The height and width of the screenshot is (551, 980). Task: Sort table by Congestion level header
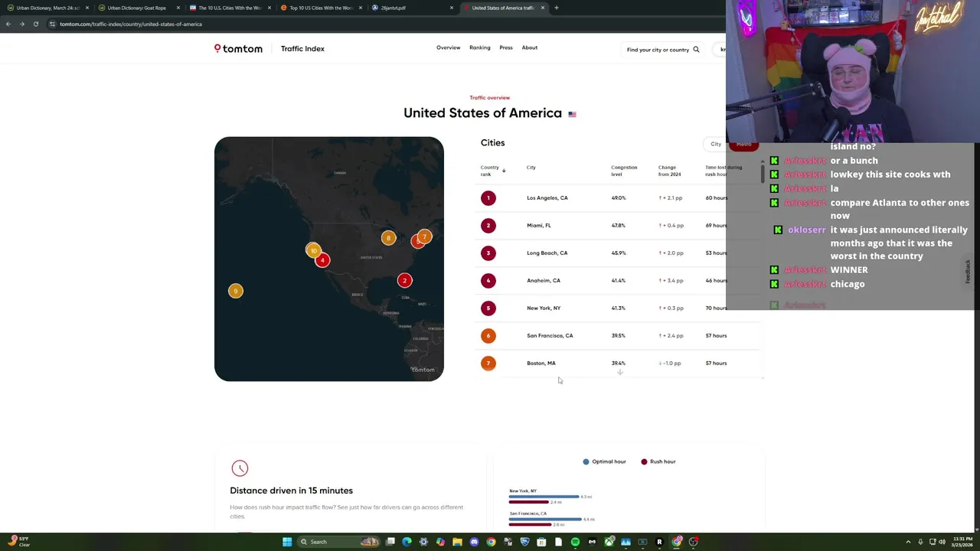click(624, 171)
